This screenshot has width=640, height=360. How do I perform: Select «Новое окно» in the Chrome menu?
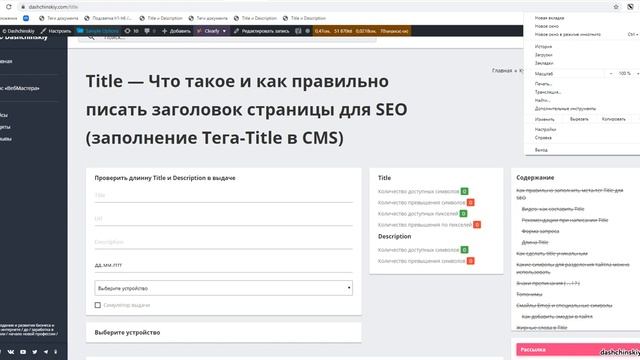coord(547,26)
